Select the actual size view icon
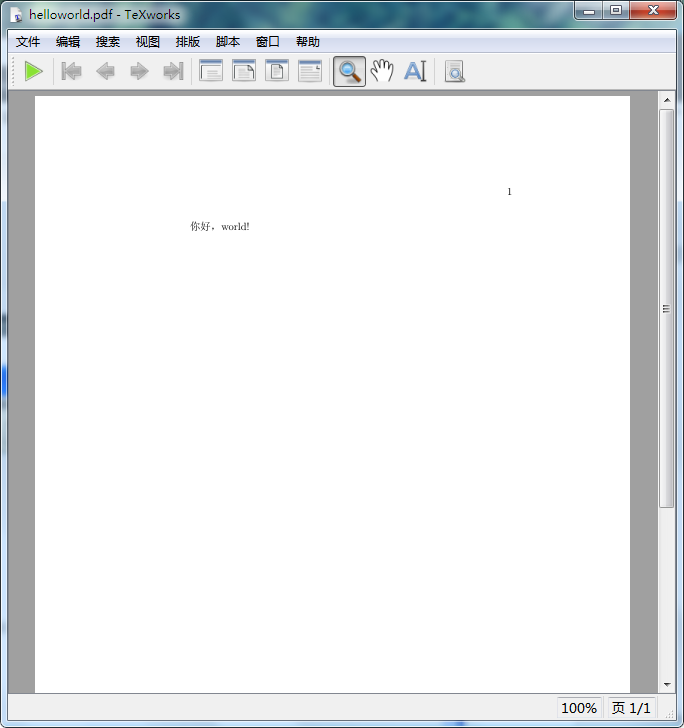Viewport: 684px width, 728px height. 211,71
